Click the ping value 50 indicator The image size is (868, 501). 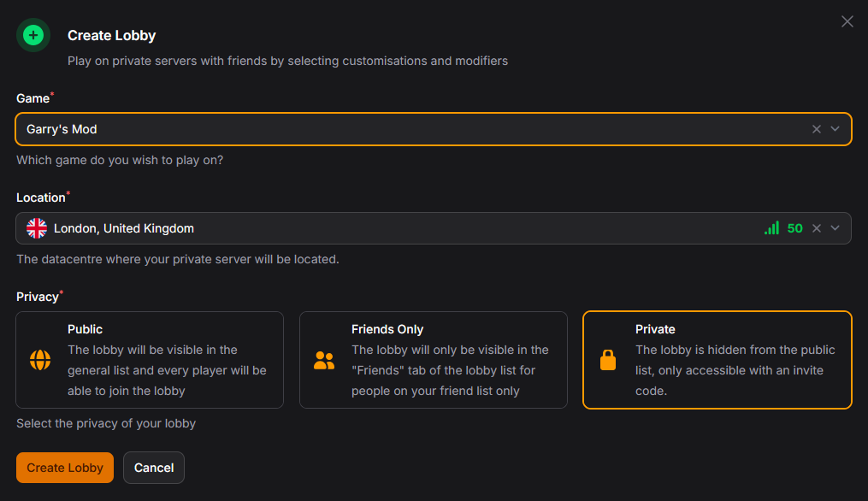(x=795, y=228)
